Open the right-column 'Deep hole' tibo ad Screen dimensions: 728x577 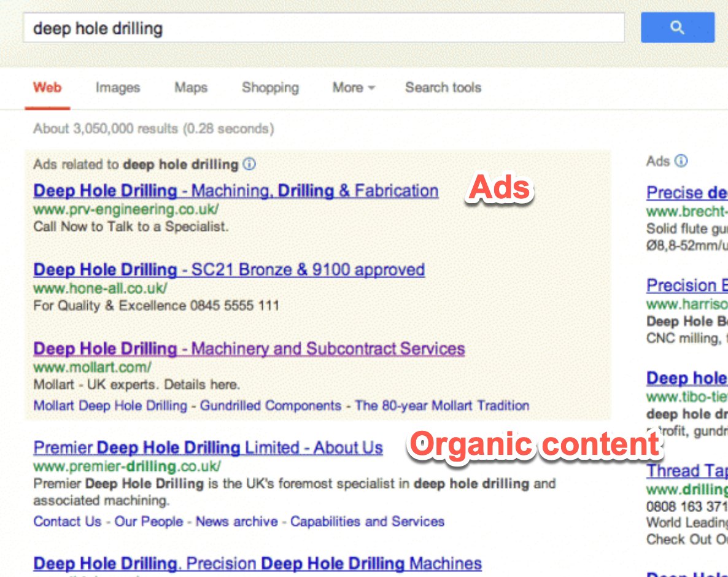pyautogui.click(x=687, y=378)
